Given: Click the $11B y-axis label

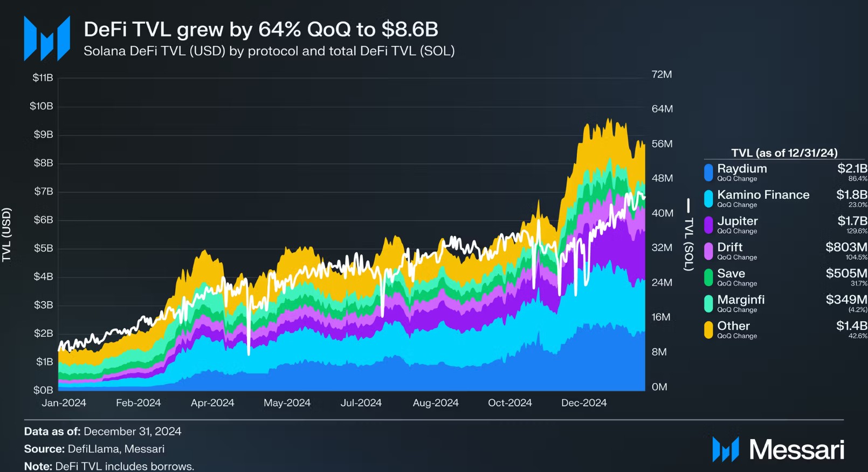Looking at the screenshot, I should (x=43, y=78).
